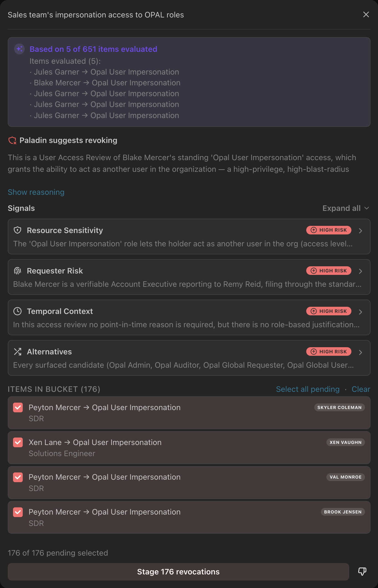
Task: Click 'Xen Lane → Opal User Impersonation' row text
Action: tap(95, 442)
